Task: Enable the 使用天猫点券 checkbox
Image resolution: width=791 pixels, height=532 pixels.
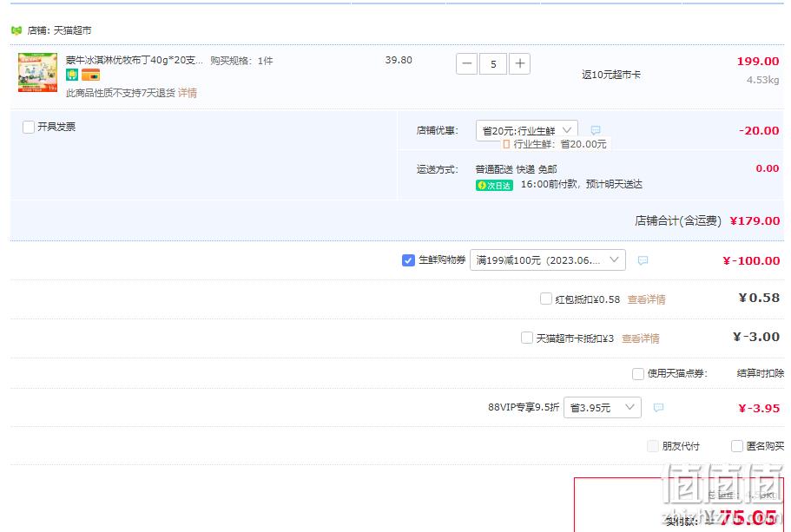Action: coord(638,374)
